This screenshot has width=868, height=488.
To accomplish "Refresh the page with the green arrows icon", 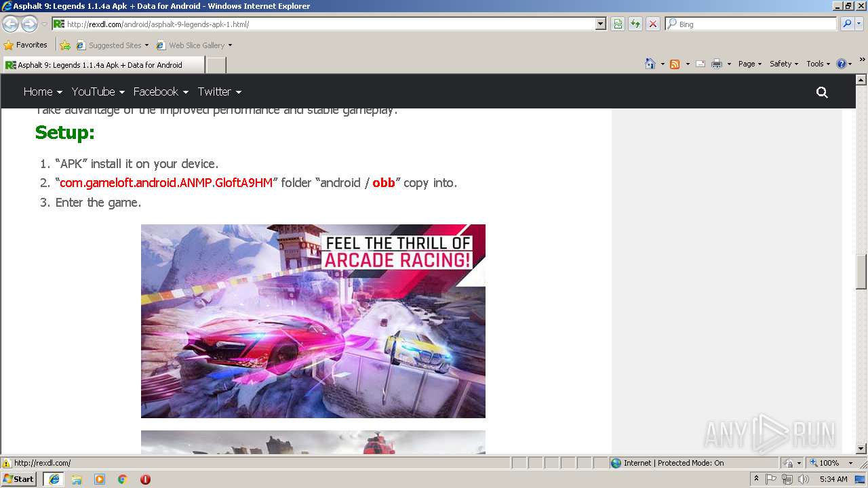I will [x=635, y=24].
